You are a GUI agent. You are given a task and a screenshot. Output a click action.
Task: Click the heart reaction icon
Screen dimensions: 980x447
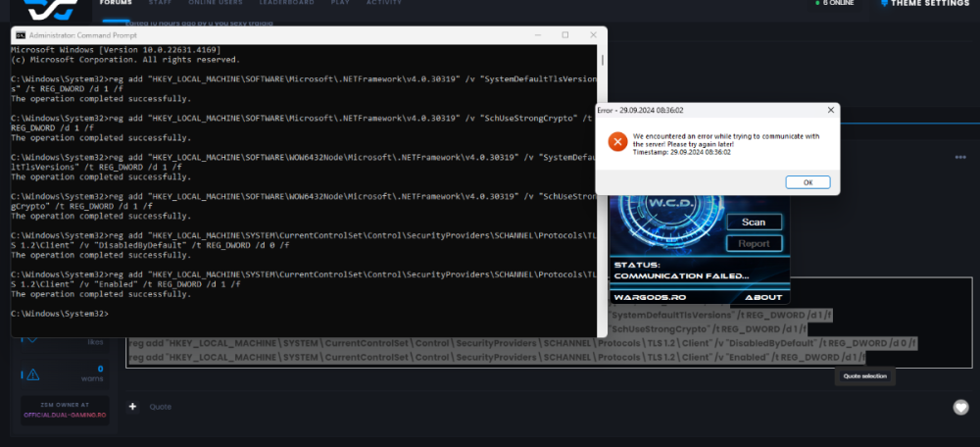click(960, 407)
